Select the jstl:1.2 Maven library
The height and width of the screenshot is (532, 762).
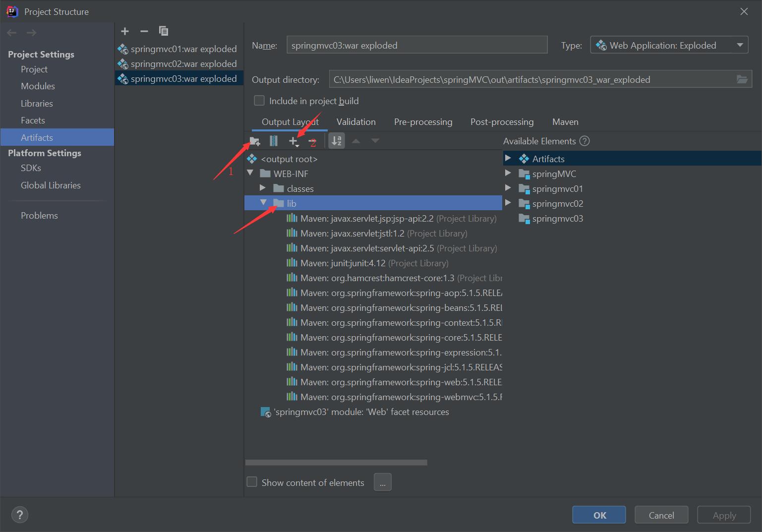tap(377, 234)
